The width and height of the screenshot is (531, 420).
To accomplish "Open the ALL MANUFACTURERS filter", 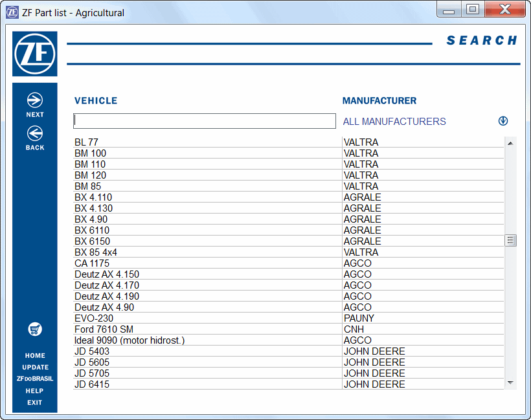I will point(394,122).
